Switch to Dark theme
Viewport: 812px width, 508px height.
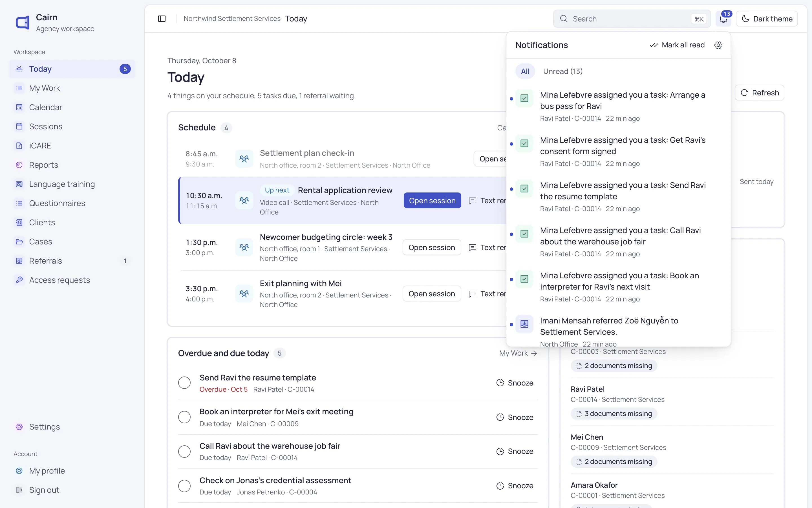click(x=767, y=18)
